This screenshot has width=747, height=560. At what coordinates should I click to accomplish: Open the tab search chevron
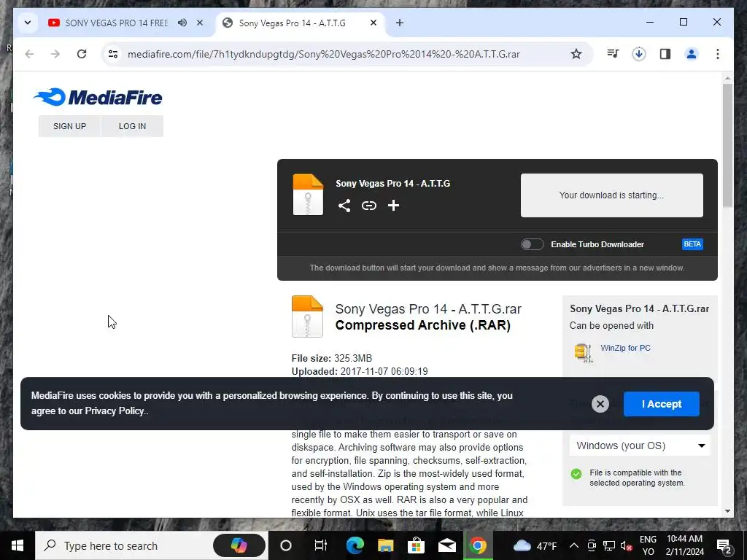28,23
